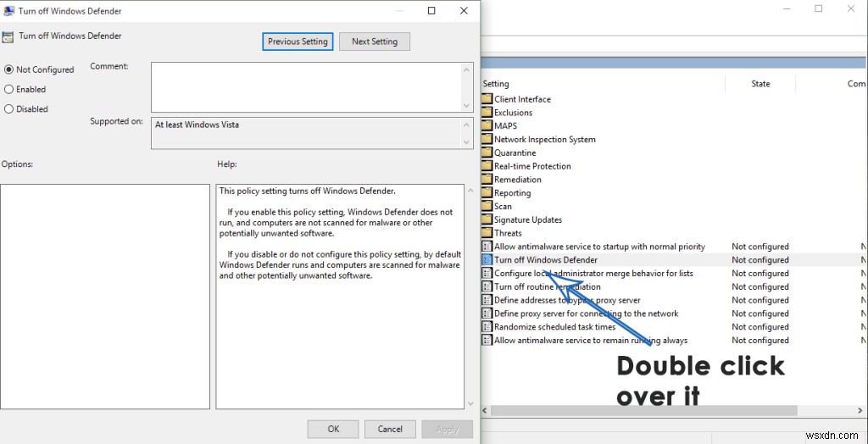Select the Client Interface folder name

click(x=522, y=99)
